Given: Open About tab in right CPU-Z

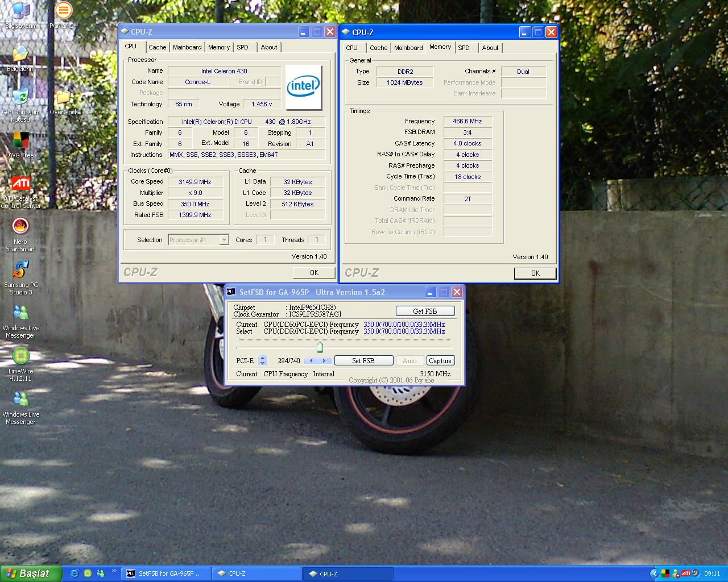Looking at the screenshot, I should coord(490,48).
